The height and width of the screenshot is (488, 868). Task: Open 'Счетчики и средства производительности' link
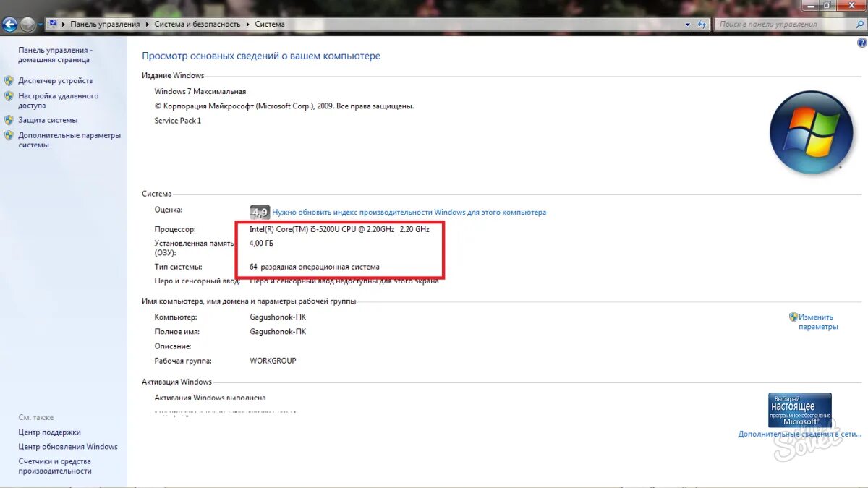click(55, 466)
